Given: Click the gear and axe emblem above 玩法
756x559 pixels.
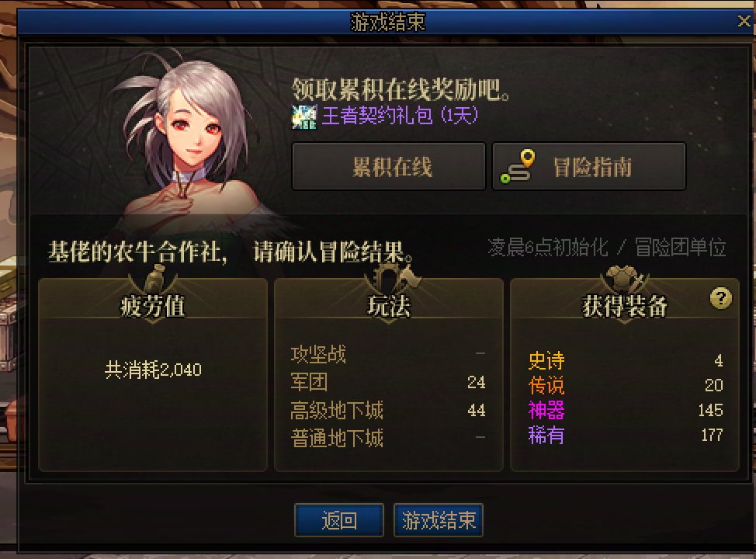Looking at the screenshot, I should pos(390,279).
